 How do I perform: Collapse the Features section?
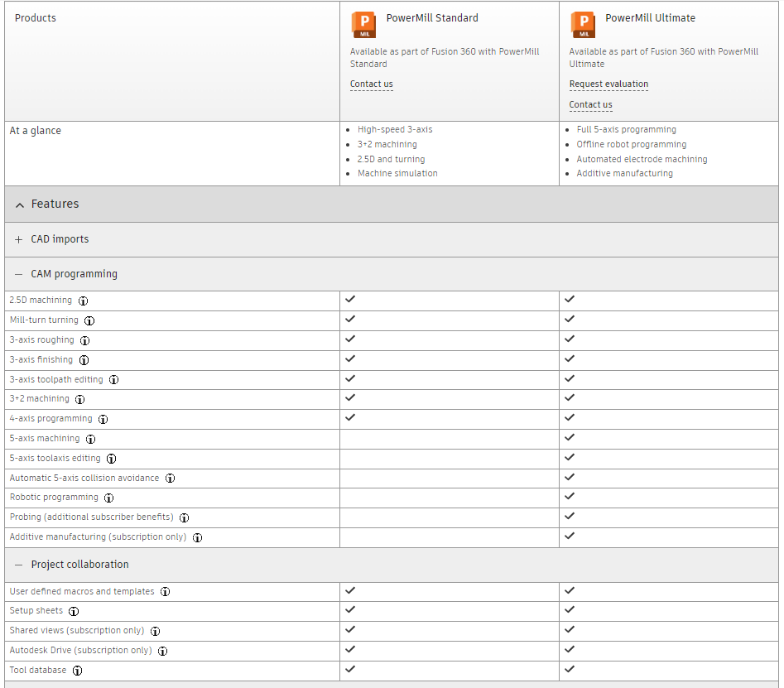(x=20, y=205)
